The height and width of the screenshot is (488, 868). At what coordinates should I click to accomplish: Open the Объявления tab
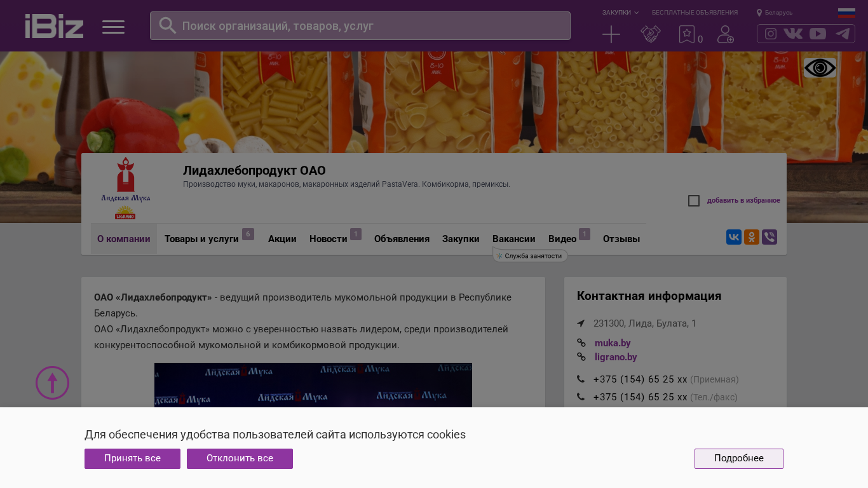click(x=402, y=239)
